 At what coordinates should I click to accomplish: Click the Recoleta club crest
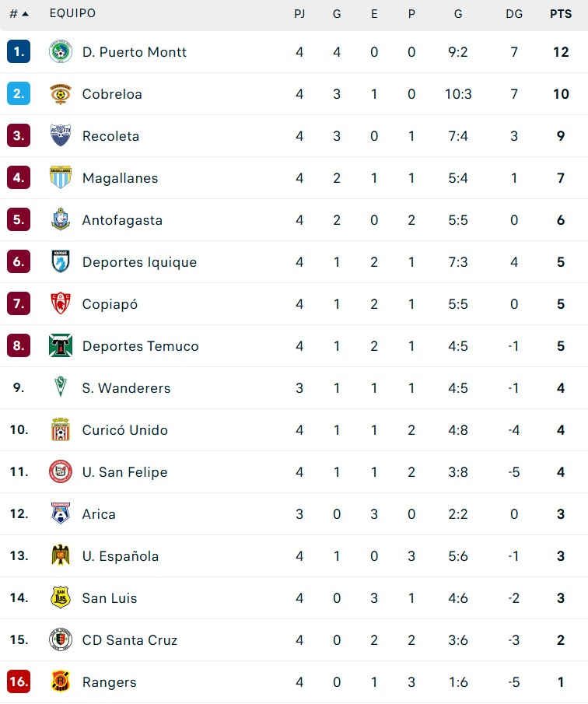pyautogui.click(x=61, y=136)
